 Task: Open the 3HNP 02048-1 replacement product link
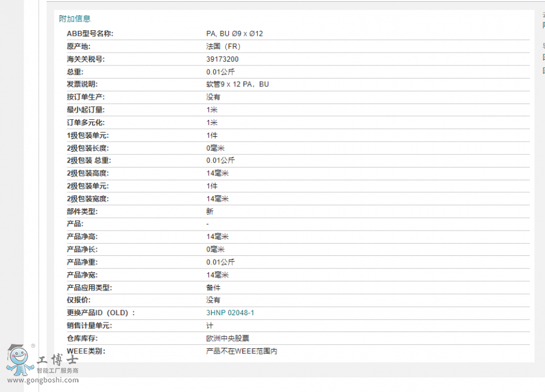pyautogui.click(x=230, y=313)
